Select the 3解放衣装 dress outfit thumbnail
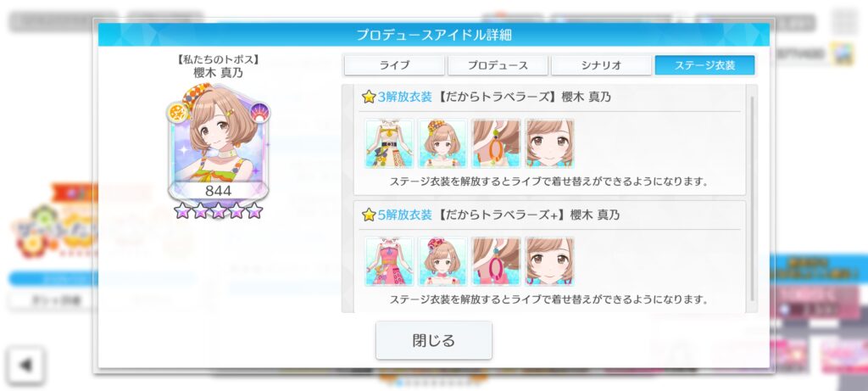 [390, 143]
